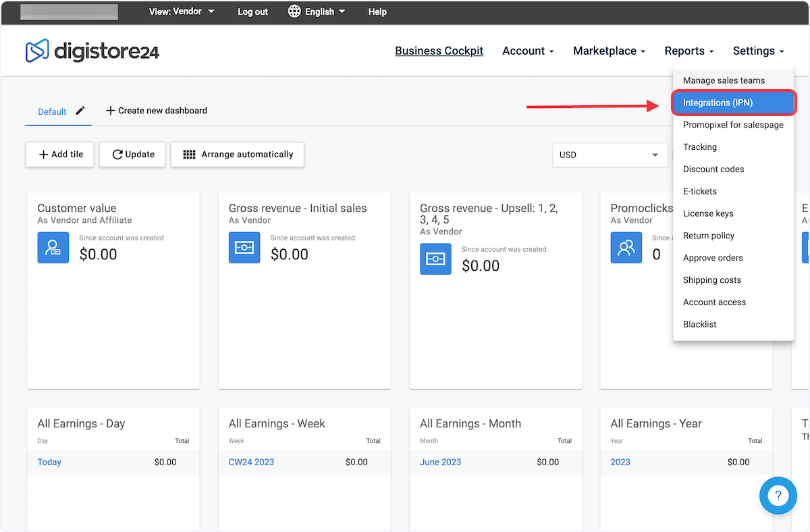Click the Customer value tile icon
810x532 pixels.
53,247
